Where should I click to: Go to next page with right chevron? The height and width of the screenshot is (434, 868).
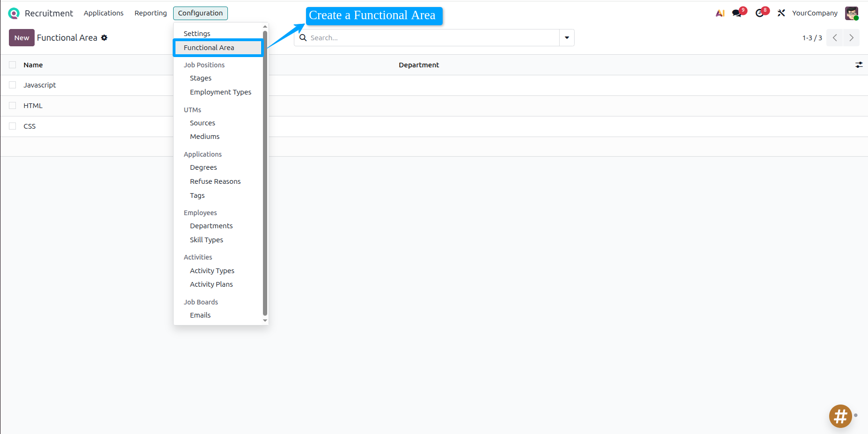[851, 38]
